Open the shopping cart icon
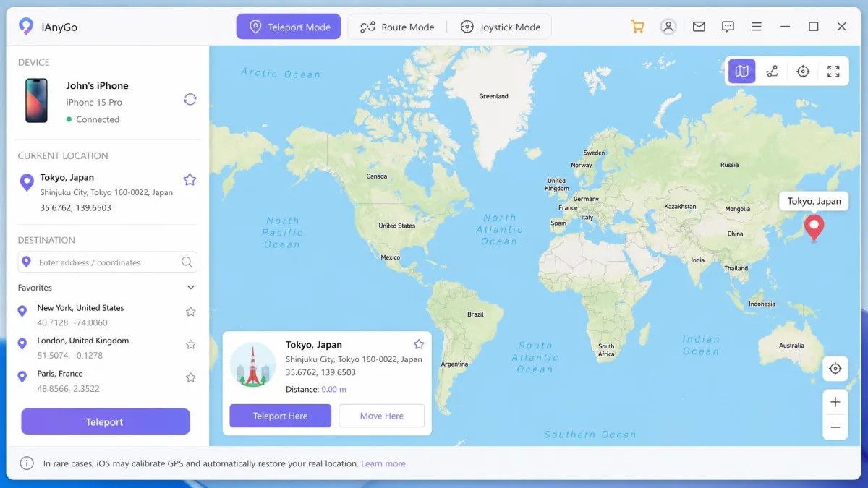Viewport: 868px width, 488px height. pos(637,27)
